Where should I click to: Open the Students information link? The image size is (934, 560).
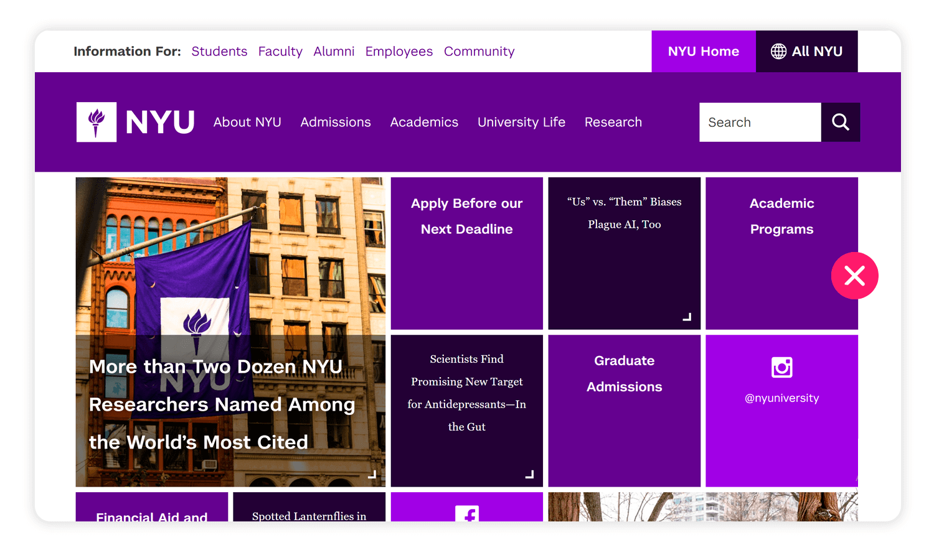click(x=219, y=52)
